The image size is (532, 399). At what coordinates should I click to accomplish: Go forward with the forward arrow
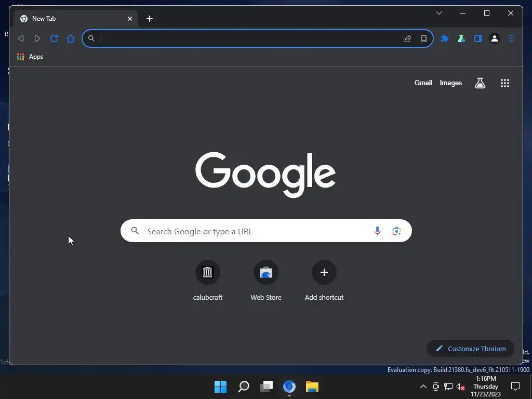[x=37, y=38]
